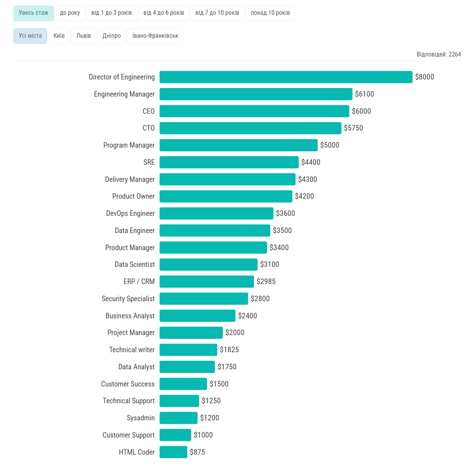The height and width of the screenshot is (476, 476).
Task: Select 'від 7 до 10 років' tab
Action: point(217,13)
